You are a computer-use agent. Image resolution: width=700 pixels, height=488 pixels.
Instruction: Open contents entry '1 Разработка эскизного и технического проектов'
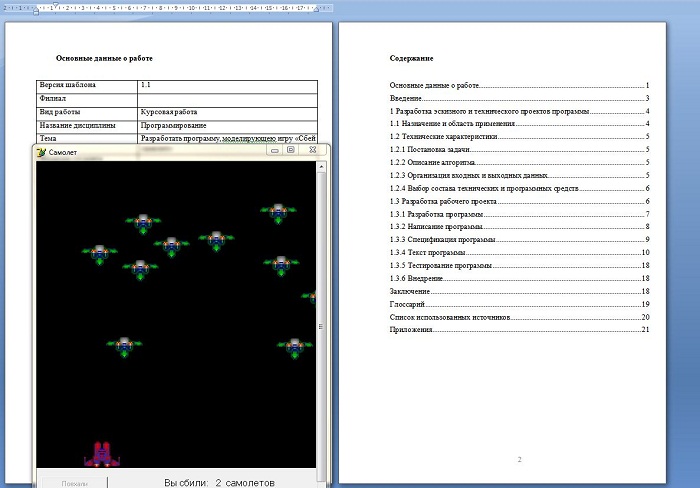519,111
